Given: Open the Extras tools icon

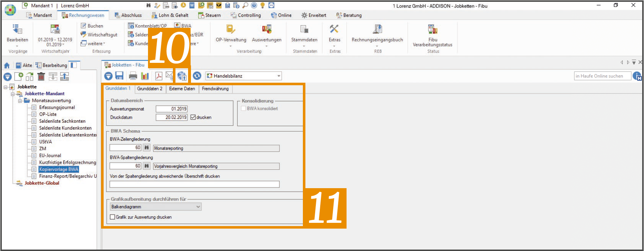Looking at the screenshot, I should coord(334,29).
